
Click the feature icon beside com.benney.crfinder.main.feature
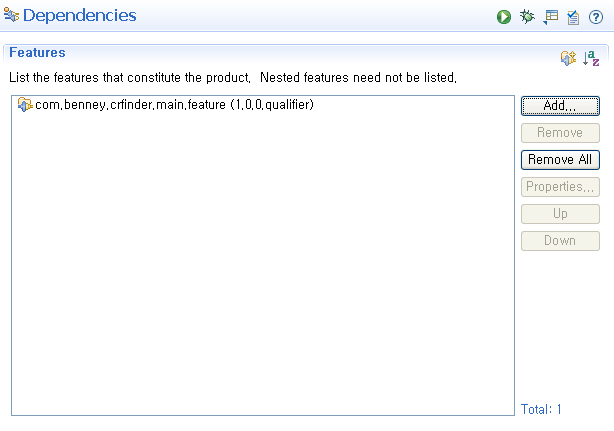coord(25,106)
